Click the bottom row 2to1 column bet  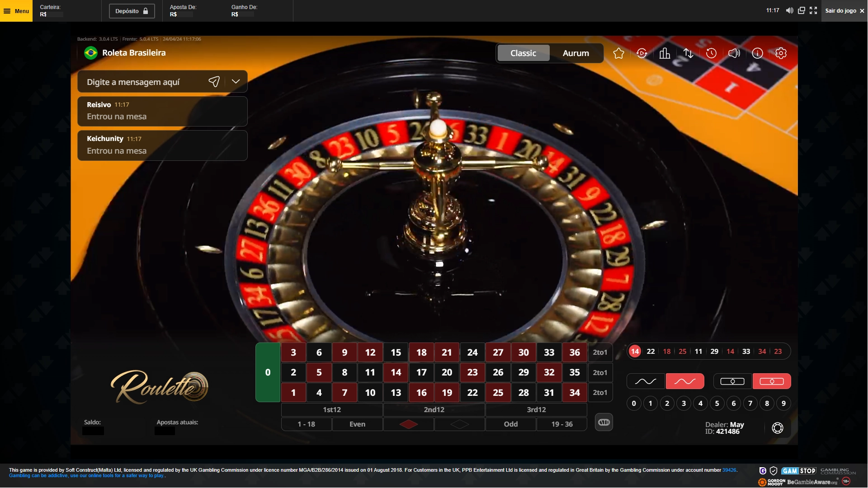point(600,393)
